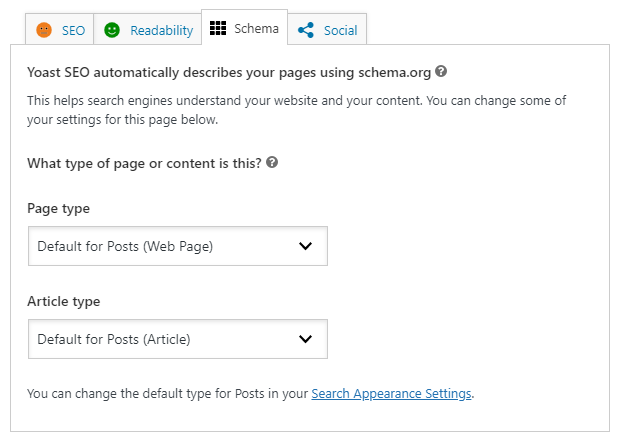Click the Social share icon

pos(306,30)
